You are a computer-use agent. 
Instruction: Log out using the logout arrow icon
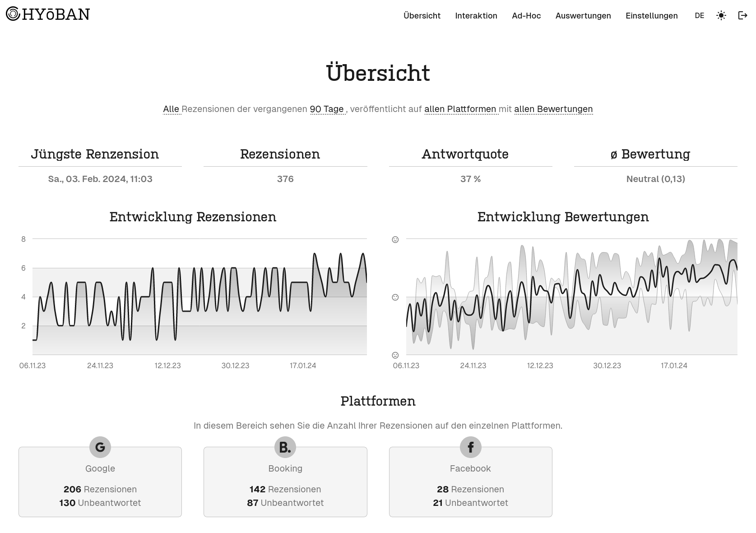[742, 15]
